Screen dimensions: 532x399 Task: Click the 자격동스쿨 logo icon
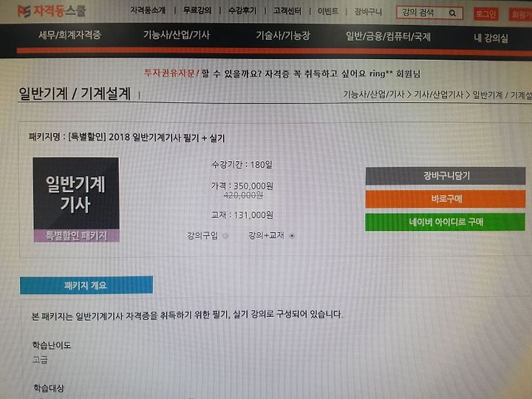click(24, 12)
